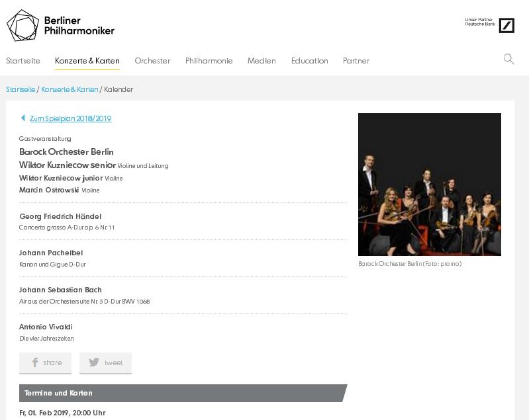The image size is (529, 420).
Task: Click the Deutsche Bank partner logo
Action: tap(506, 25)
